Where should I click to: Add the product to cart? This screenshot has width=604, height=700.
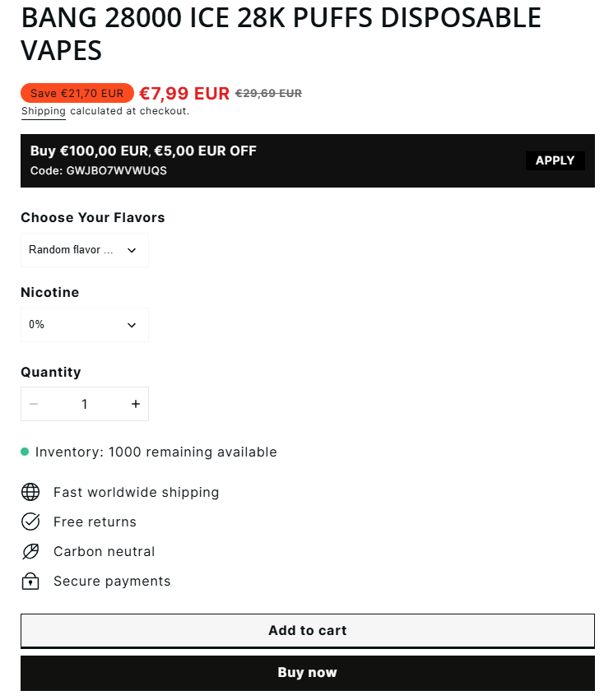(x=308, y=630)
